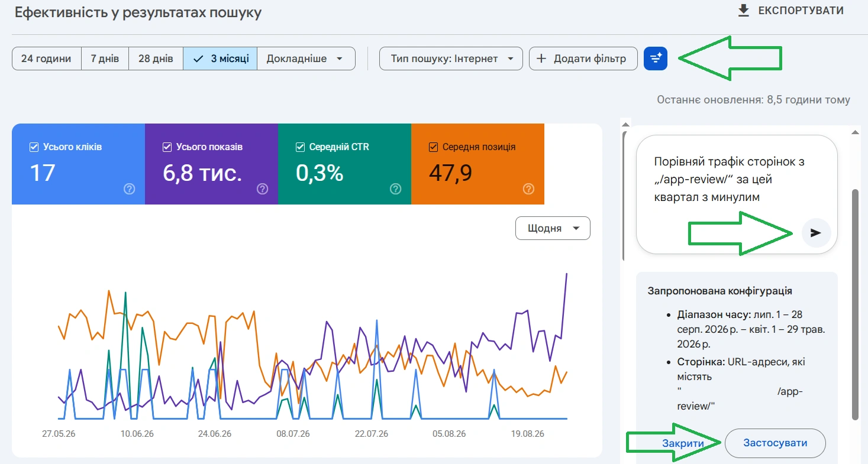Screen dimensions: 868x464
Task: Click the 22.07.26 axis date label
Action: point(371,433)
